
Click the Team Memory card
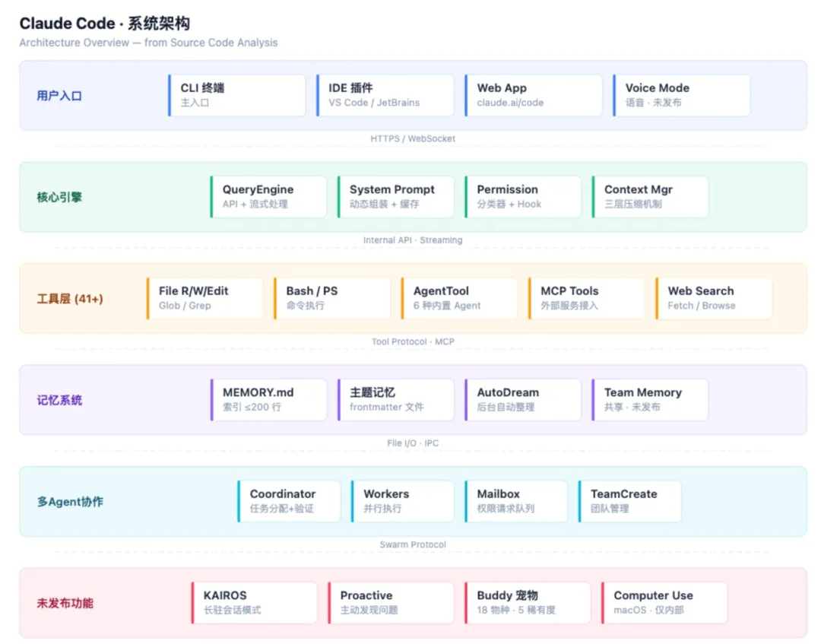pos(650,400)
